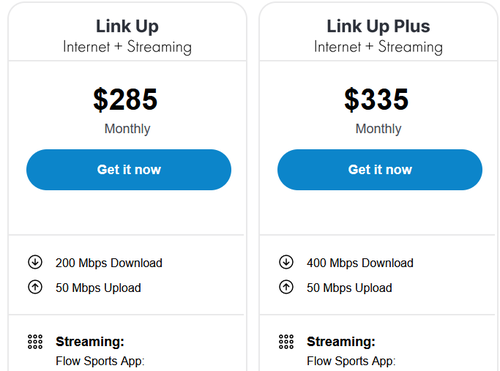Click Flow Sports App text in Link Up Plus card

pos(351,361)
